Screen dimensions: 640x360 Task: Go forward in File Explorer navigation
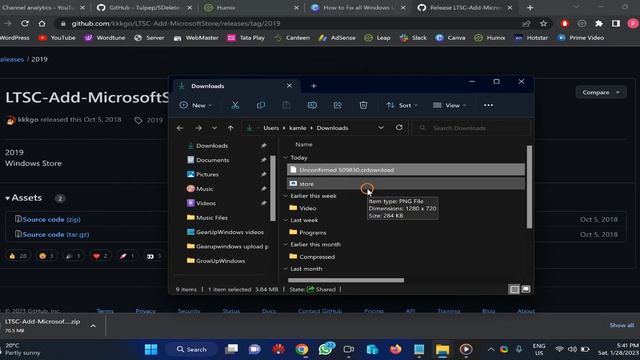point(198,128)
